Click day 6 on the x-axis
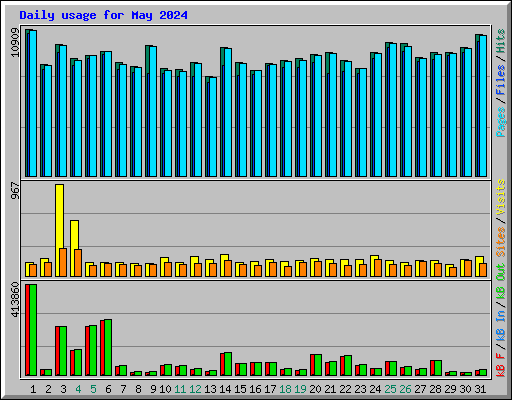512x400 pixels. 108,389
